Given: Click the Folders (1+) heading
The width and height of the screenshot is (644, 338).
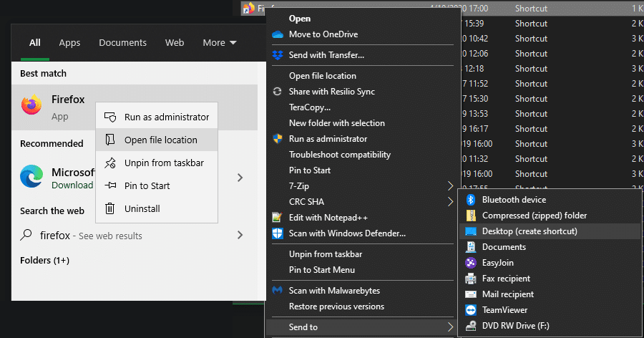Looking at the screenshot, I should 45,260.
